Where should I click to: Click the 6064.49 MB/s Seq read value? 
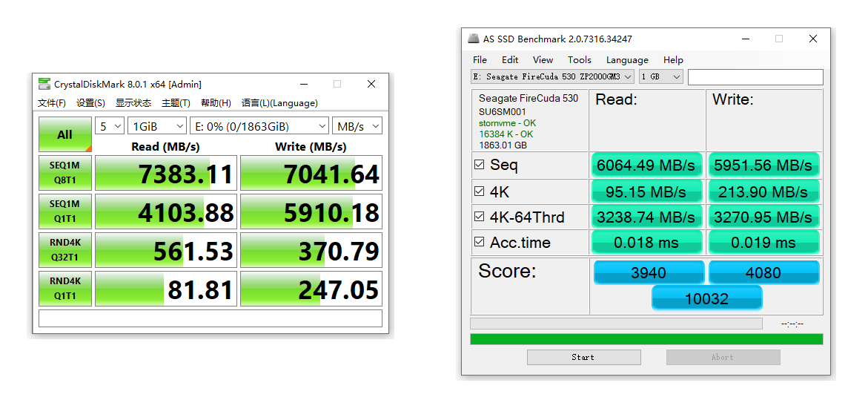click(x=646, y=165)
